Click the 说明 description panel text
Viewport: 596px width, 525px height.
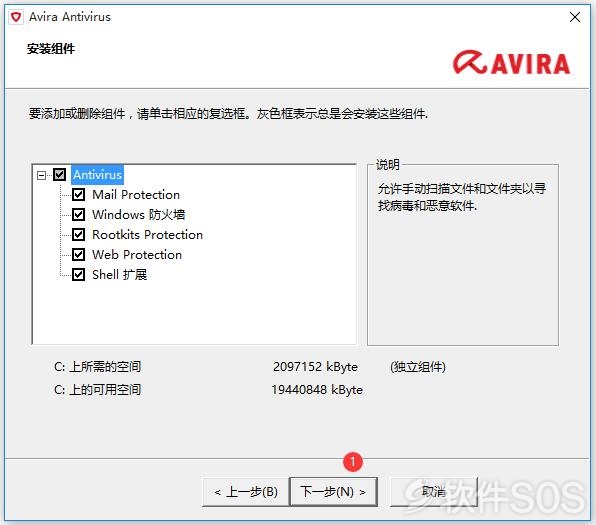461,197
